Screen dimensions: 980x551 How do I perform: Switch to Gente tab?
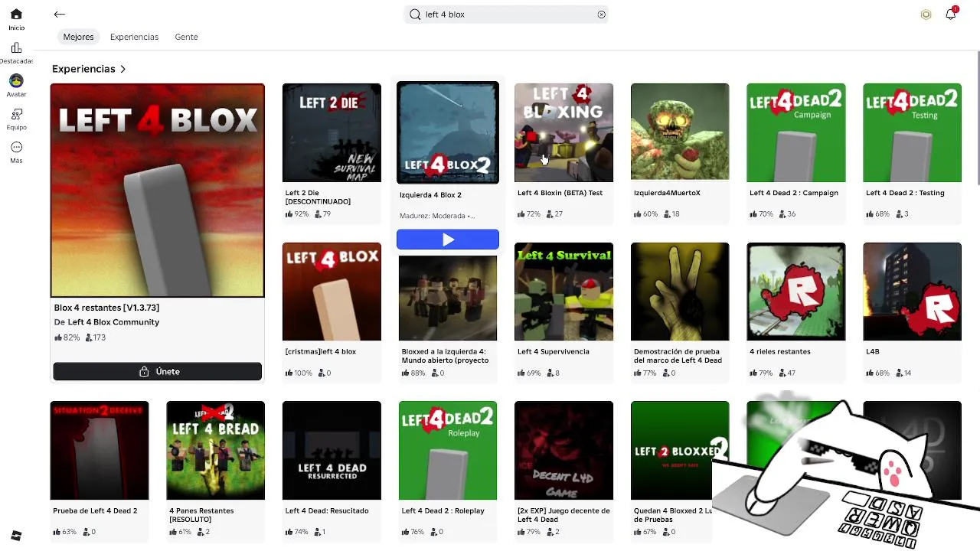click(x=186, y=37)
